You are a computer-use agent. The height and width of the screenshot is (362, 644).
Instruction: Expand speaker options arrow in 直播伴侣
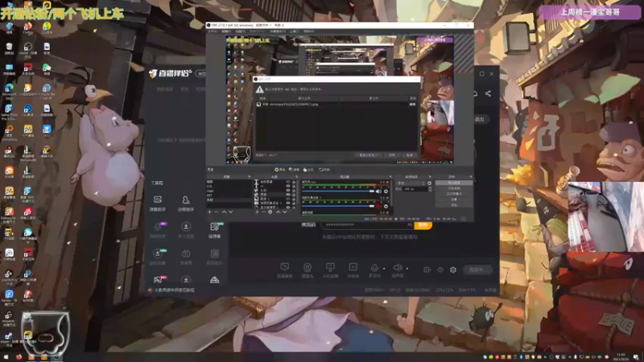407,269
